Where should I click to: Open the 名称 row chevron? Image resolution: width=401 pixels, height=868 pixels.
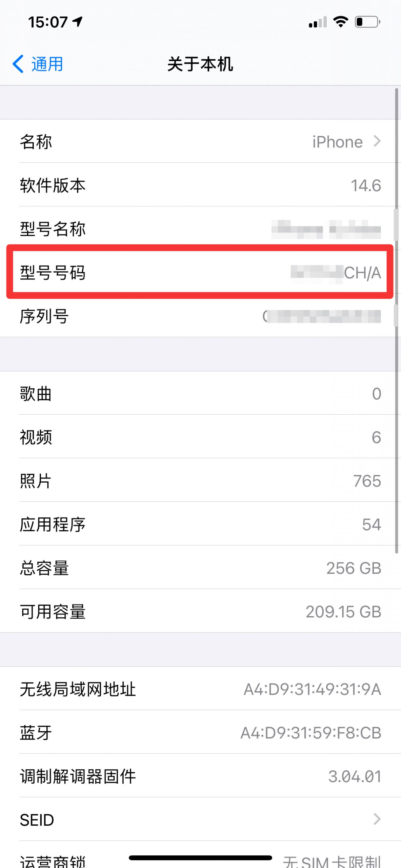coord(377,141)
